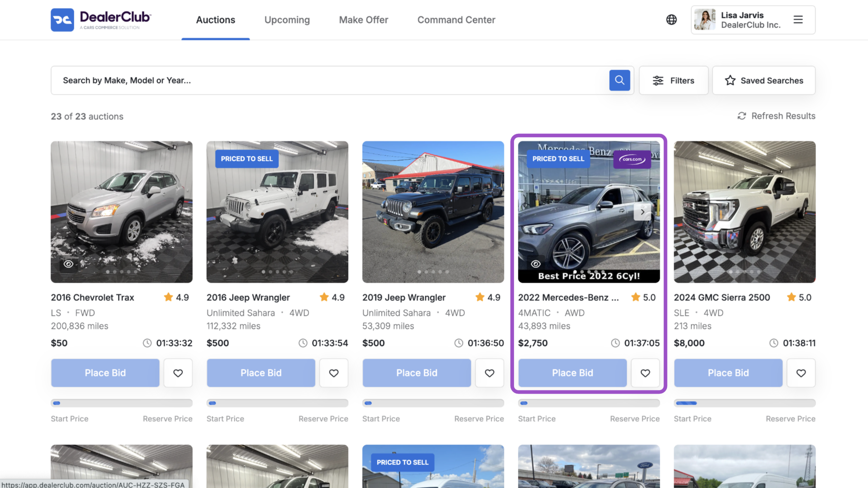Click '43,893 miles' on Mercedes card

click(544, 326)
